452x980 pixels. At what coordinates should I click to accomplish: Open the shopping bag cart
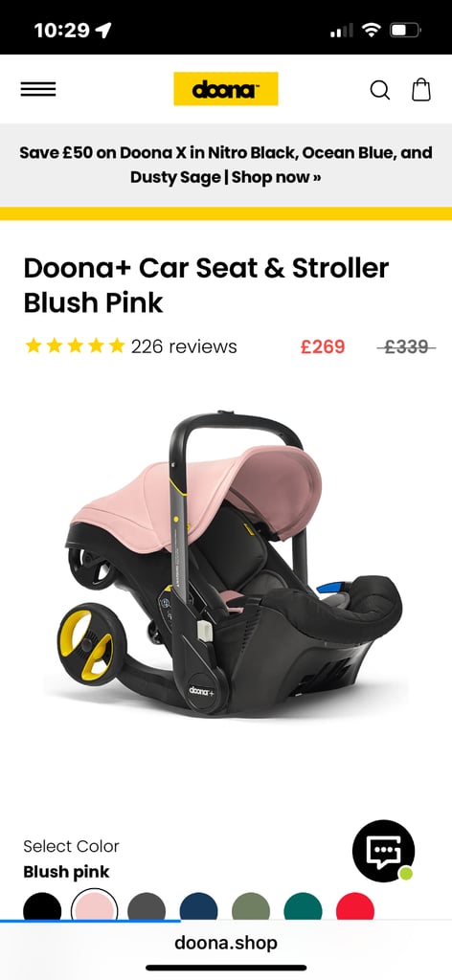point(421,89)
